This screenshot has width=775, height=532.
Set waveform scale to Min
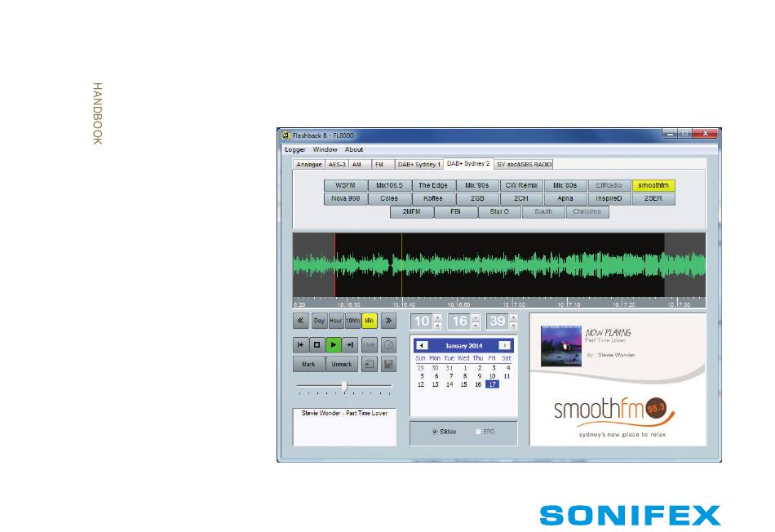coord(370,321)
